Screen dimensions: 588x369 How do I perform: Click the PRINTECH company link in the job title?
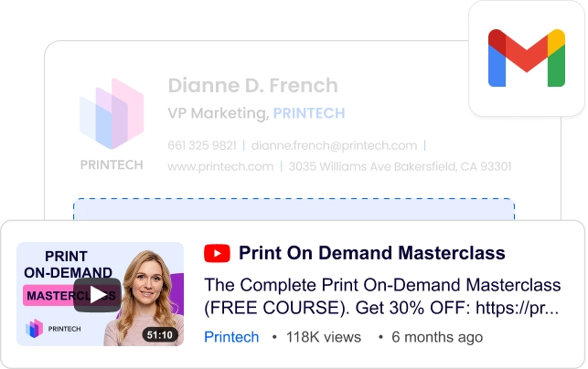click(309, 113)
